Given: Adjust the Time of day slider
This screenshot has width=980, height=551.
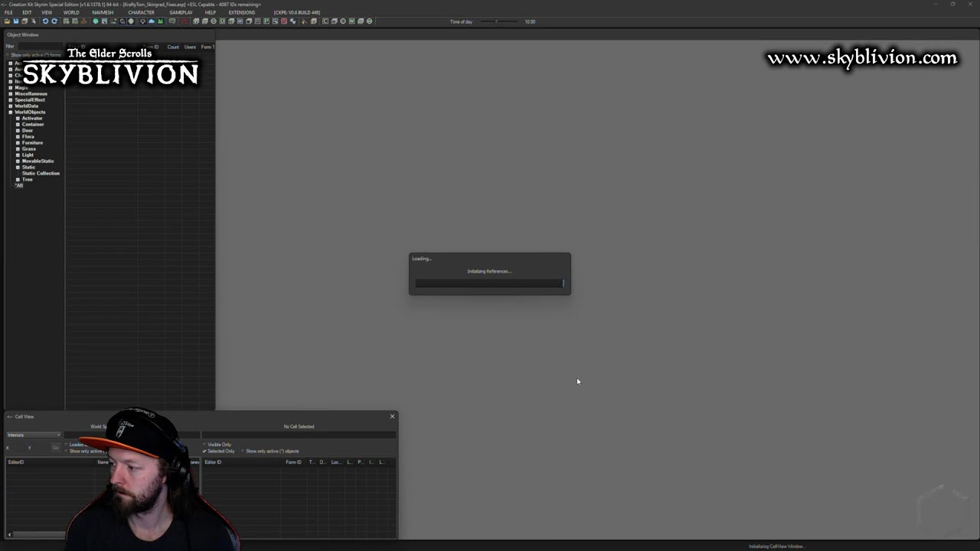Looking at the screenshot, I should click(498, 21).
